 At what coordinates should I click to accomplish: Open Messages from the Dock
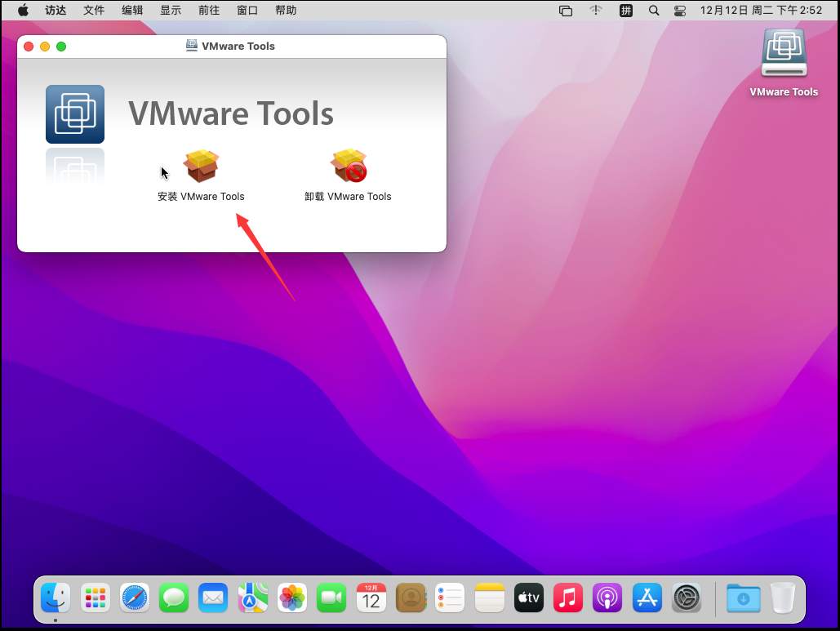tap(174, 598)
